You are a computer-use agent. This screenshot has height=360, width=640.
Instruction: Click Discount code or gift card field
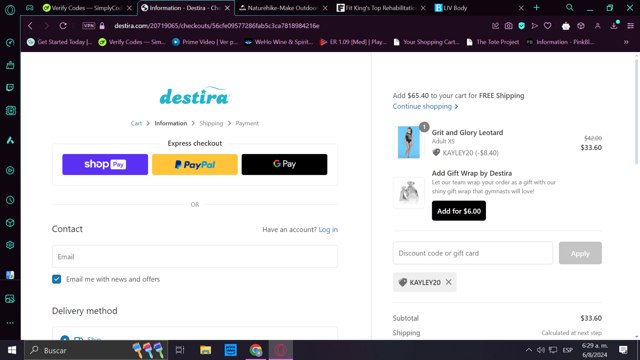coord(473,253)
